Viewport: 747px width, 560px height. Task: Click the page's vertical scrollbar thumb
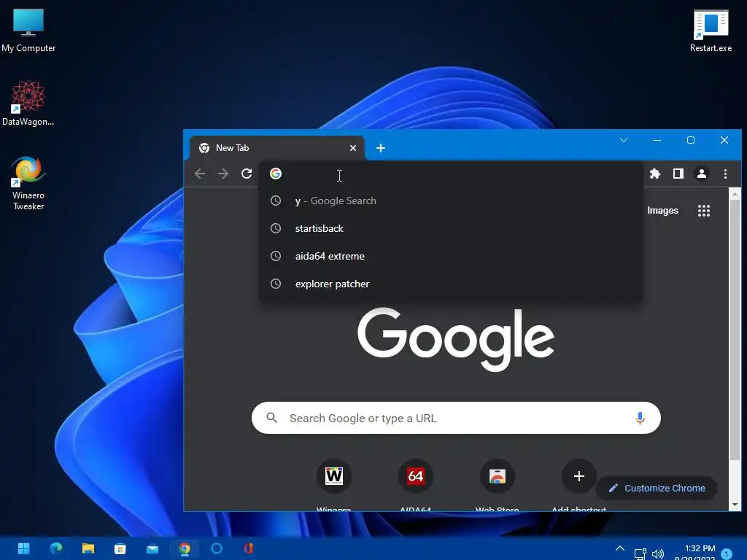[x=735, y=330]
